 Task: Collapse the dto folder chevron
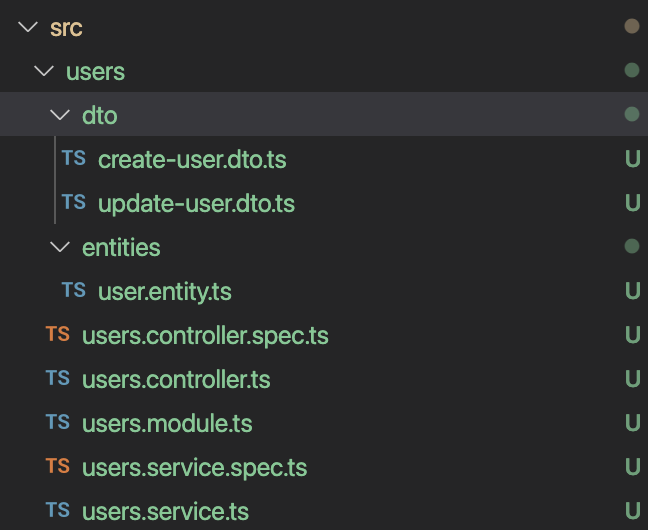point(60,115)
